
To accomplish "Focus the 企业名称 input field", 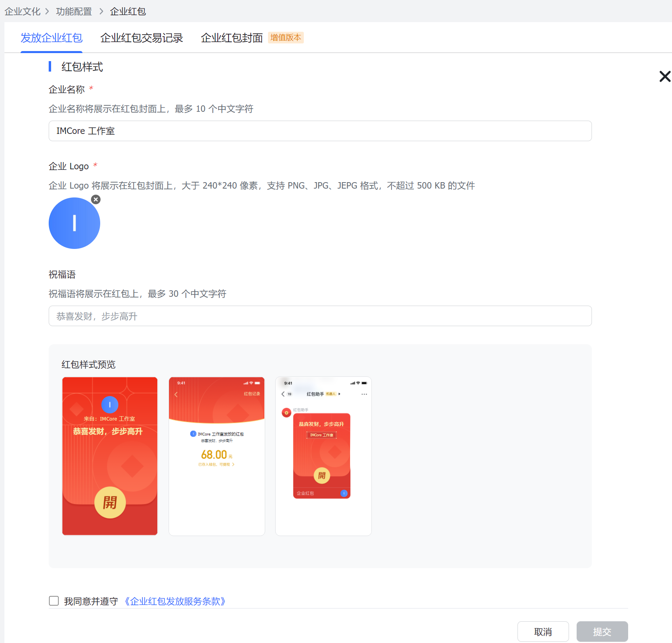I will (x=320, y=131).
